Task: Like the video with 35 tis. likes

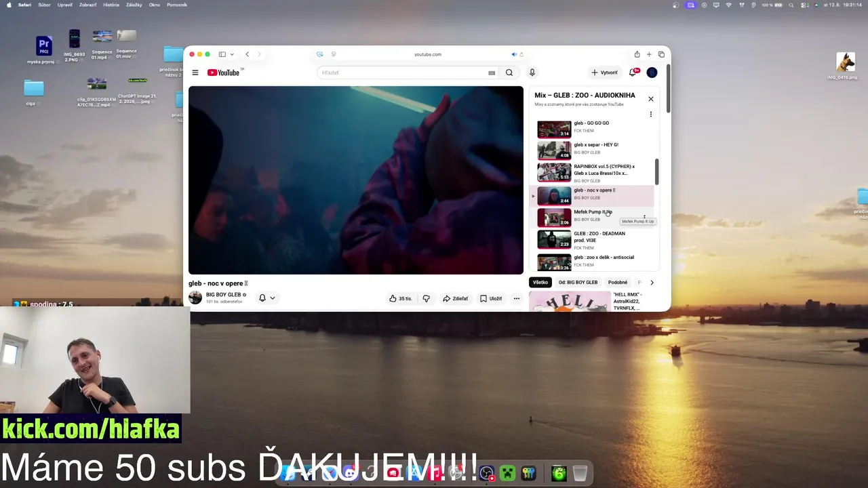Action: (400, 298)
